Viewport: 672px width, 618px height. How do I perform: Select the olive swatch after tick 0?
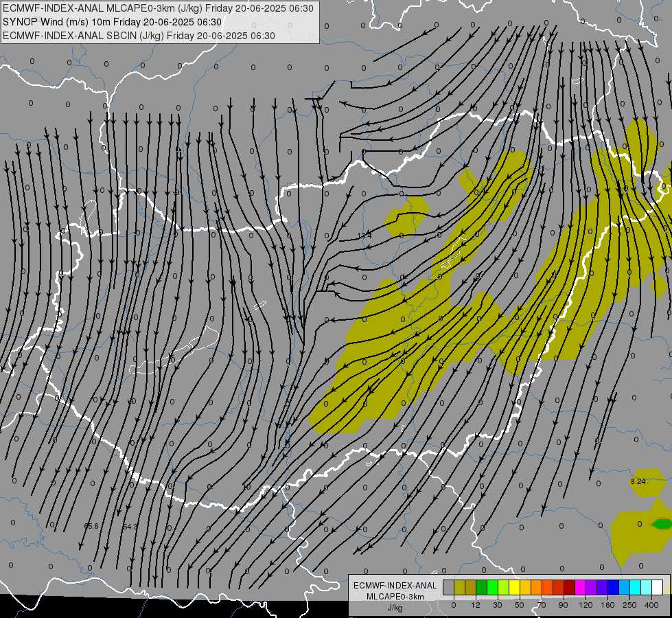pyautogui.click(x=459, y=588)
